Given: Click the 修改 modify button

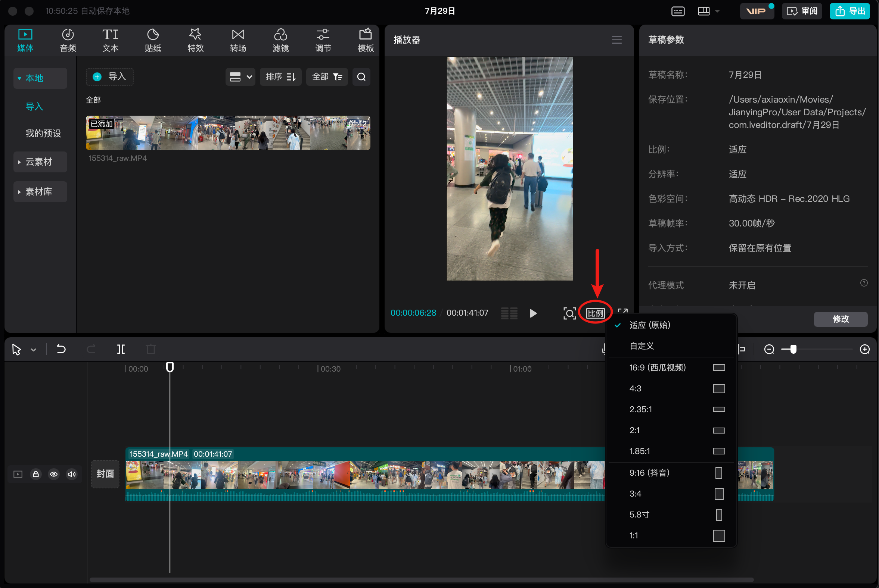Looking at the screenshot, I should 840,319.
